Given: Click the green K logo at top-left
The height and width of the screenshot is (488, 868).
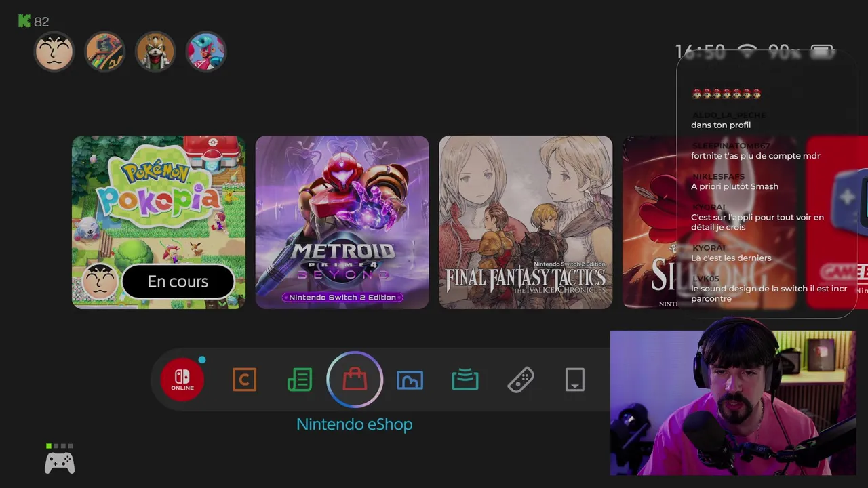Looking at the screenshot, I should (24, 21).
